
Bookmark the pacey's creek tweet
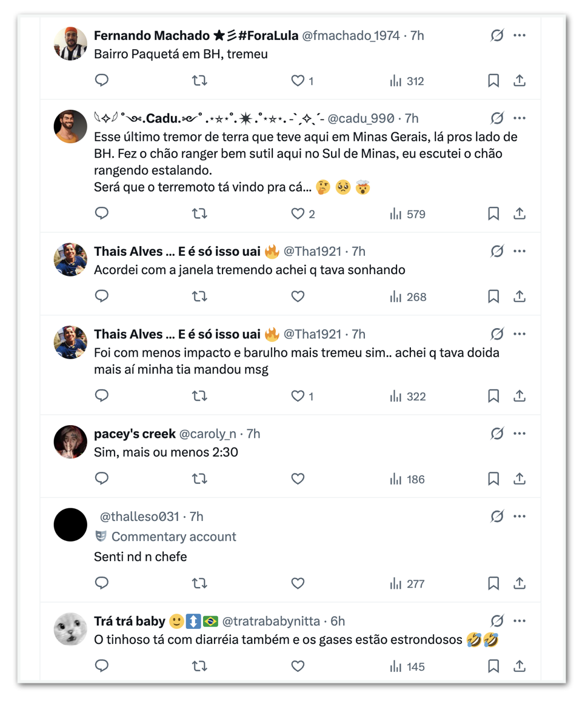click(493, 479)
